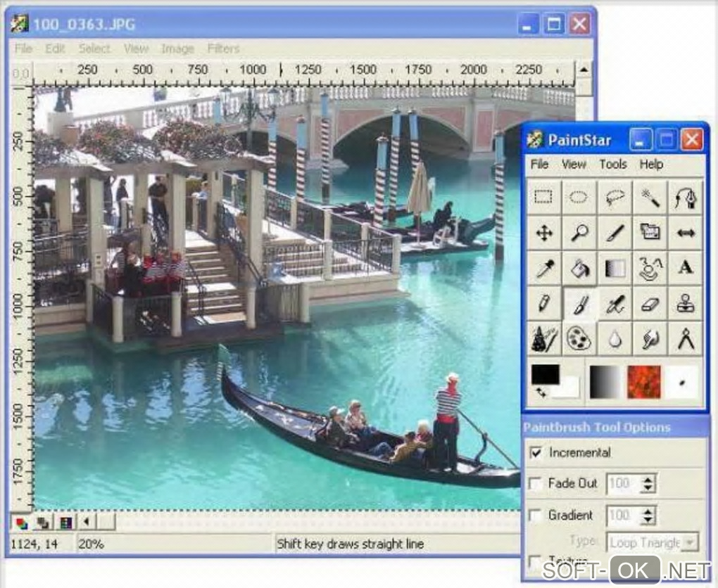Viewport: 718px width, 588px height.
Task: Open the gradient preview swatch
Action: point(605,382)
